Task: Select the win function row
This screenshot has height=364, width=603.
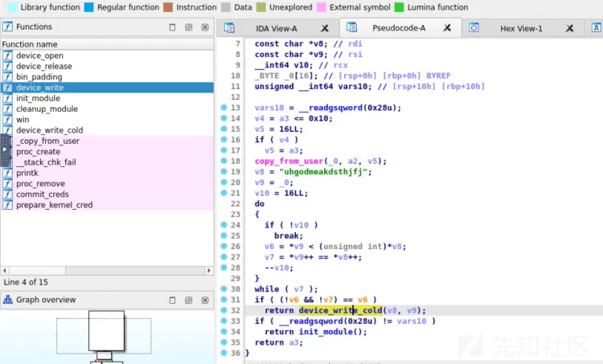Action: (x=107, y=120)
